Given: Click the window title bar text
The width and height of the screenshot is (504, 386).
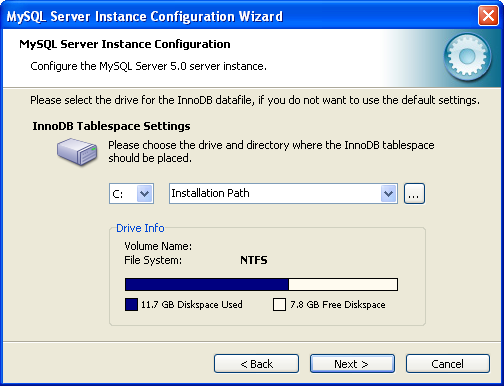Looking at the screenshot, I should pyautogui.click(x=145, y=16).
